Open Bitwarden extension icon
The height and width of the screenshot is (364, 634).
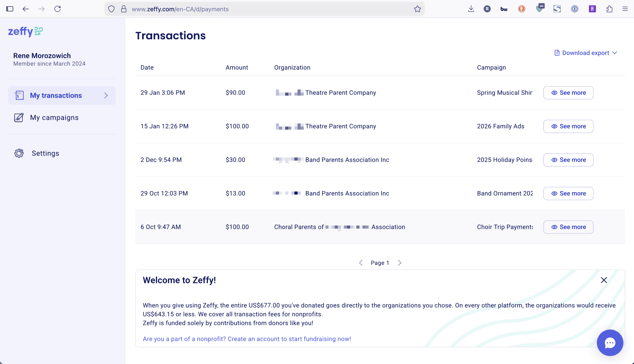point(504,9)
